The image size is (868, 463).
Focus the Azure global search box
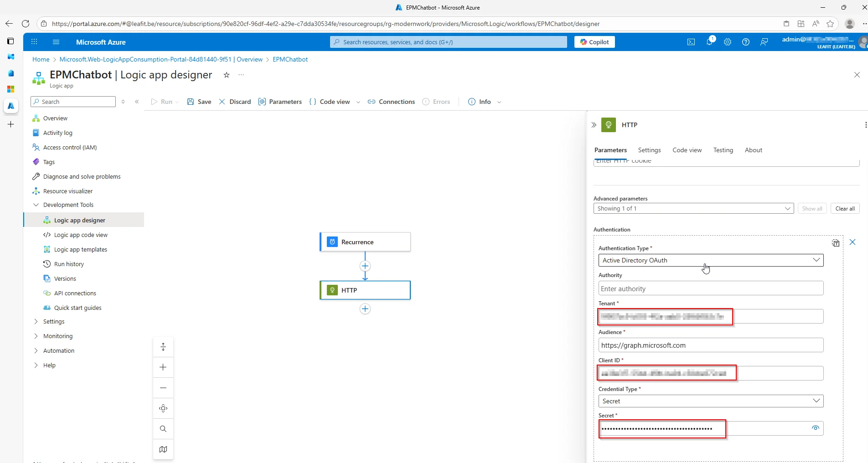click(x=449, y=42)
